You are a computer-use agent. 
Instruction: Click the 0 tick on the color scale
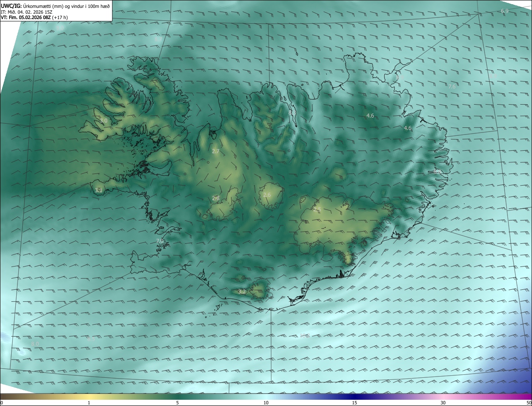2,403
